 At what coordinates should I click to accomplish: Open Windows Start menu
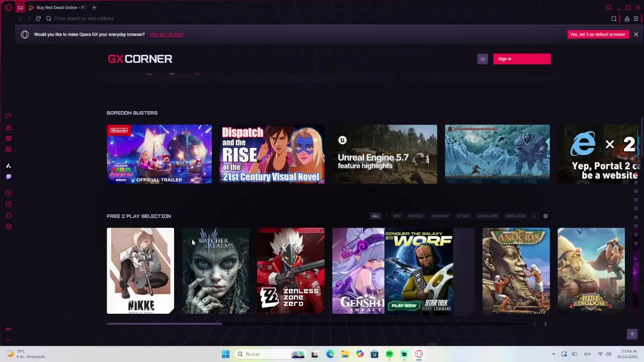point(225,354)
